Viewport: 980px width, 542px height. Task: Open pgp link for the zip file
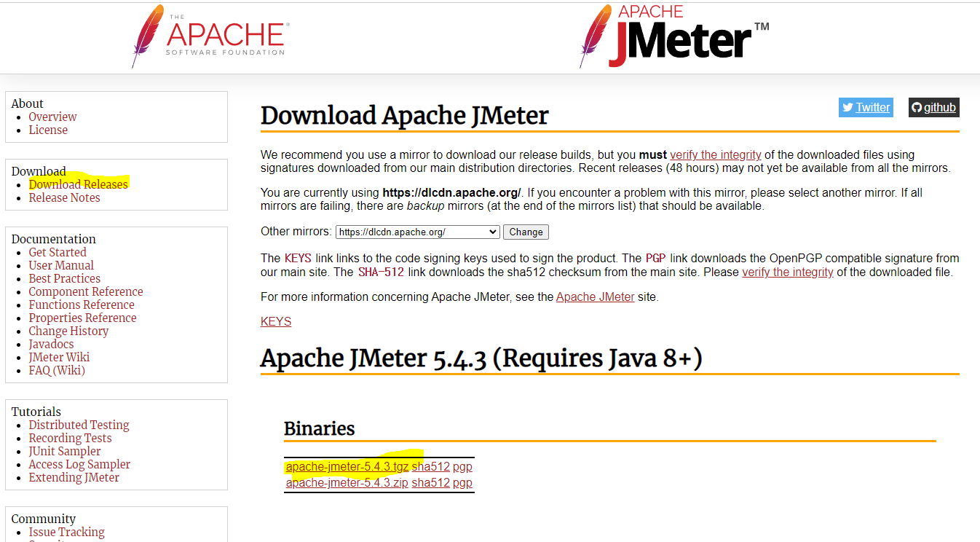462,482
